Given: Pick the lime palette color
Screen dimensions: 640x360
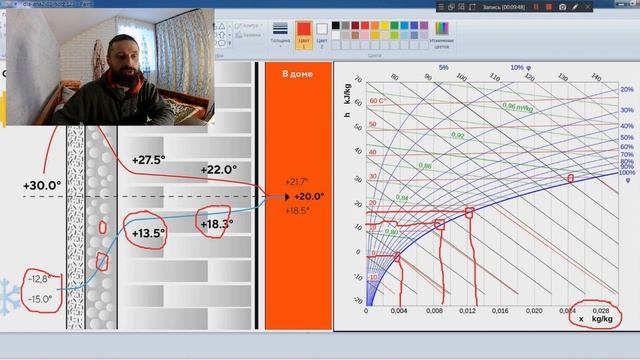Looking at the screenshot, I should (x=394, y=35).
